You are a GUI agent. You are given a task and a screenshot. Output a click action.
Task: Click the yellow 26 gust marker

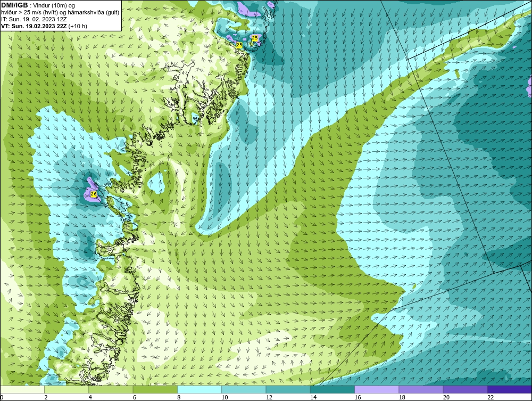pos(94,194)
